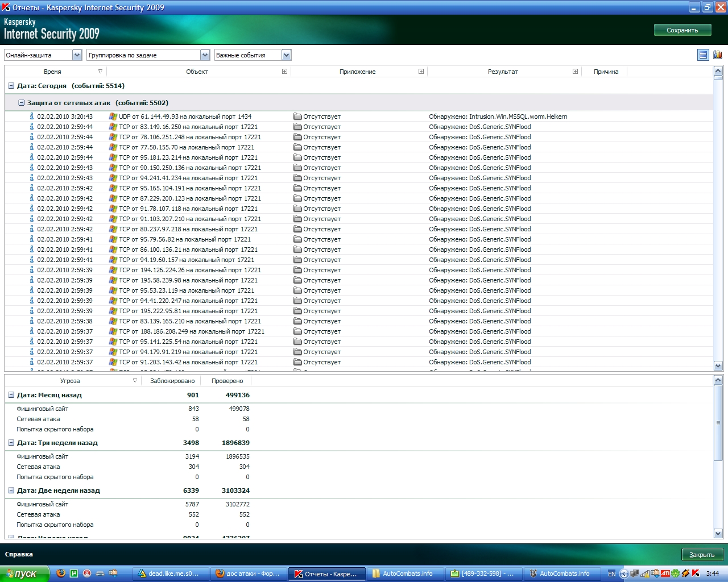The width and height of the screenshot is (728, 582).
Task: Click the green quick launch icon
Action: tap(74, 573)
